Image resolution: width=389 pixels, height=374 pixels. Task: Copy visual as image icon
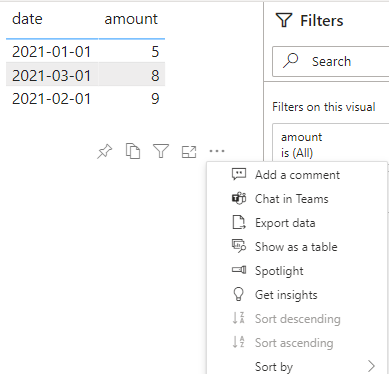point(133,151)
